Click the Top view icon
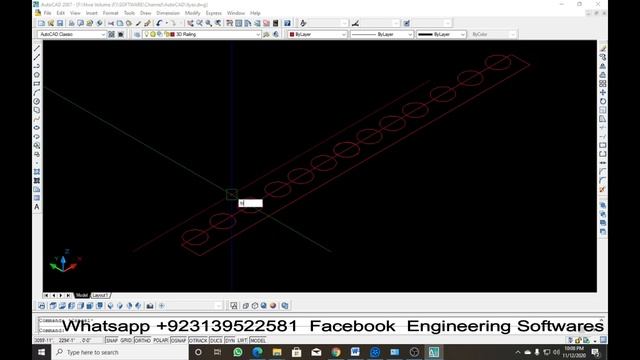 [53, 306]
